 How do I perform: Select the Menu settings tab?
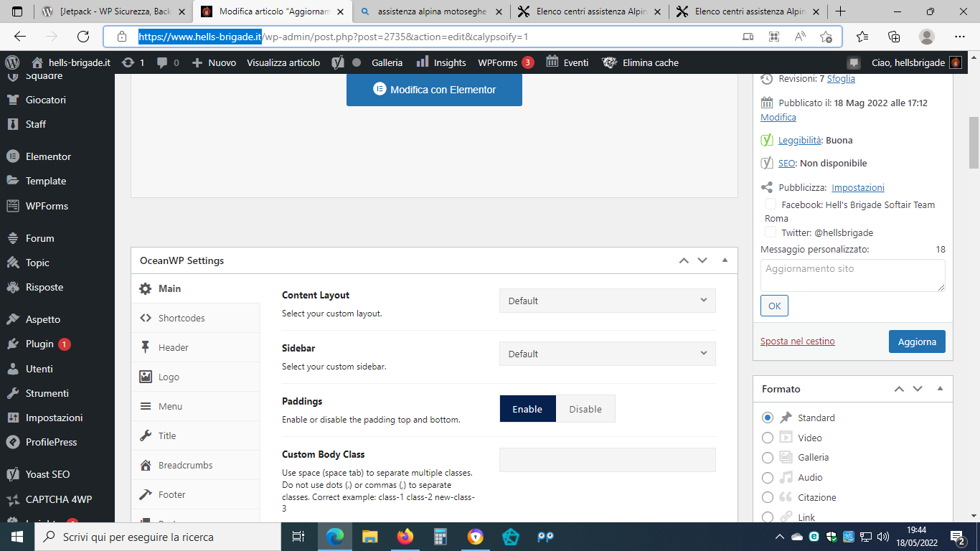pyautogui.click(x=196, y=406)
